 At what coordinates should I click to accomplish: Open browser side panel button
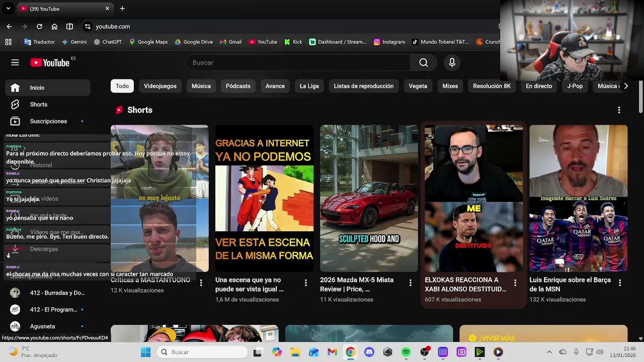click(x=69, y=26)
